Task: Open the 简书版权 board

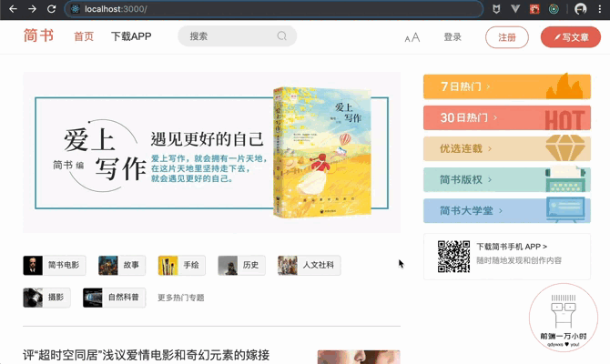Action: click(x=507, y=179)
